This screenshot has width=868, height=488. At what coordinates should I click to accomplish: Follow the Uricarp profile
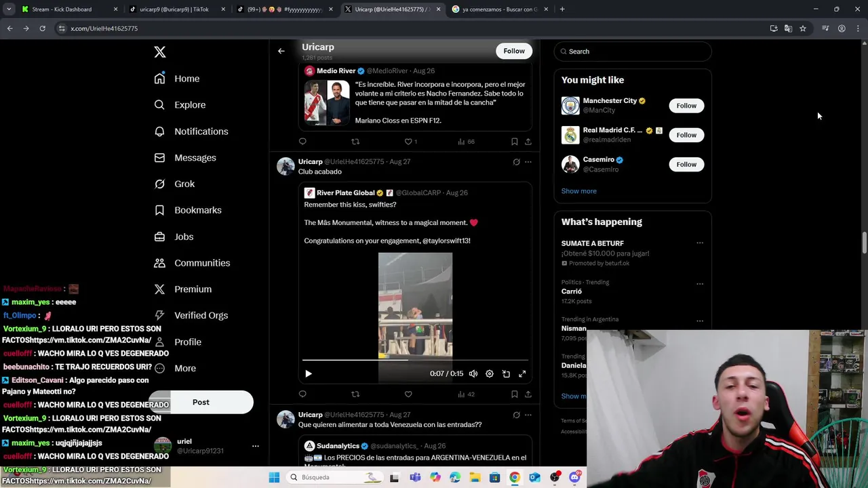tap(514, 51)
